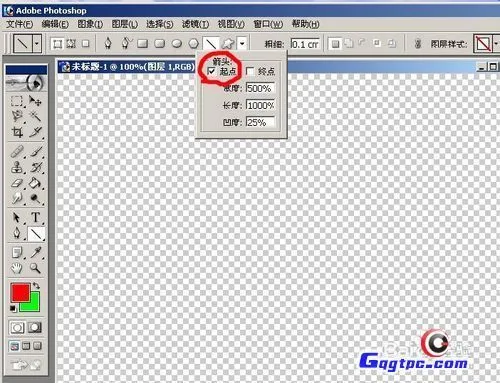This screenshot has width=500, height=383.
Task: Open the 编辑(E) menu
Action: pos(55,24)
